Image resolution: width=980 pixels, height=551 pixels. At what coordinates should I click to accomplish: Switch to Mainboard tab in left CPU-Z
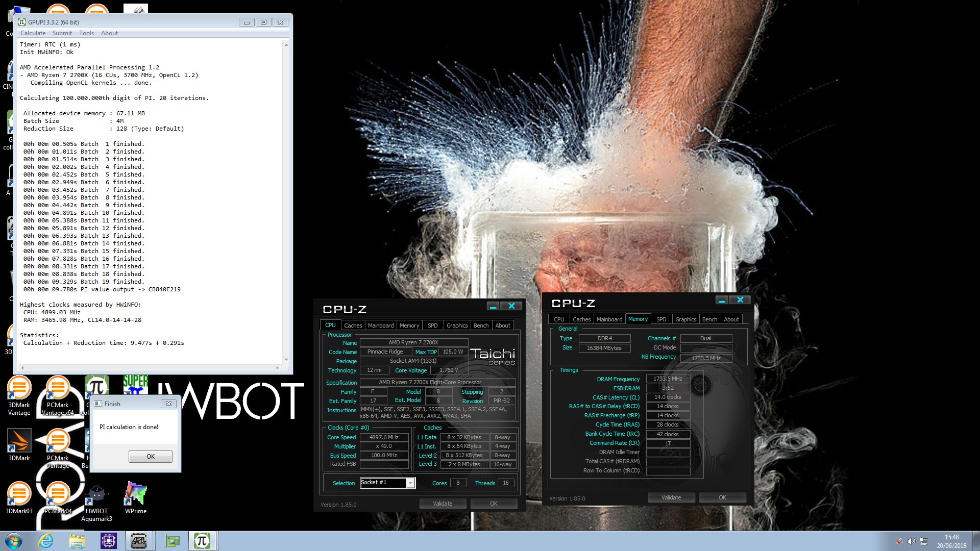(x=381, y=325)
